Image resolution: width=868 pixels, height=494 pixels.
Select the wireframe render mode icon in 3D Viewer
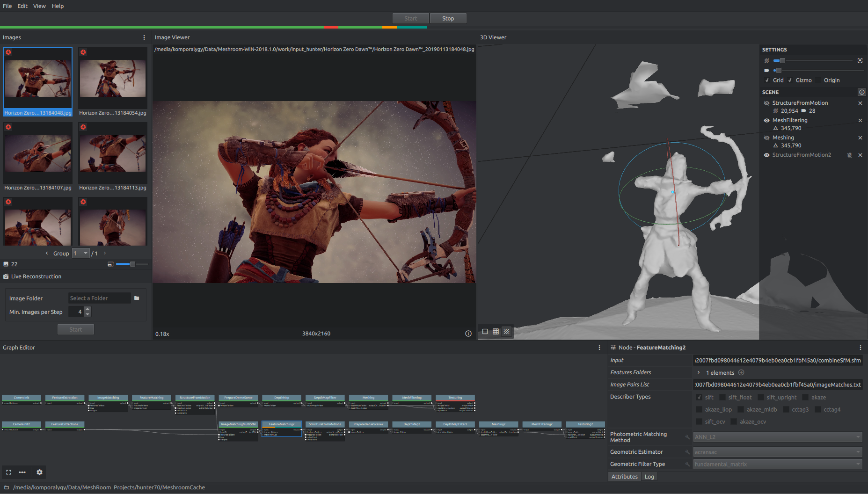(496, 332)
